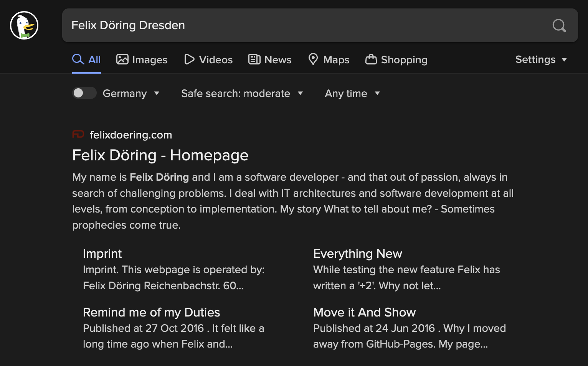The height and width of the screenshot is (366, 588).
Task: Open Felix Döring - Homepage result
Action: point(160,155)
